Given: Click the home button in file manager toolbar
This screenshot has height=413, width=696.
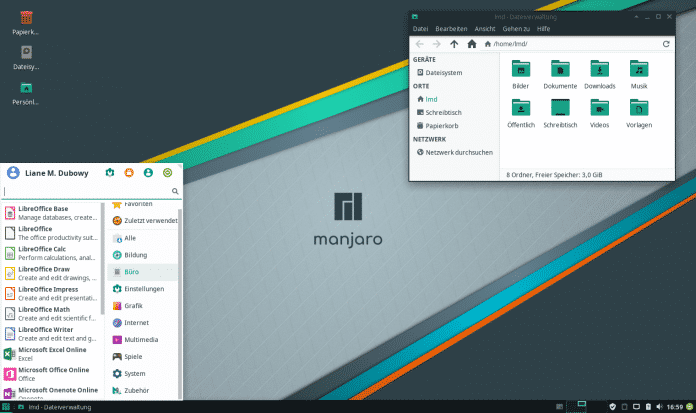Looking at the screenshot, I should pos(471,44).
